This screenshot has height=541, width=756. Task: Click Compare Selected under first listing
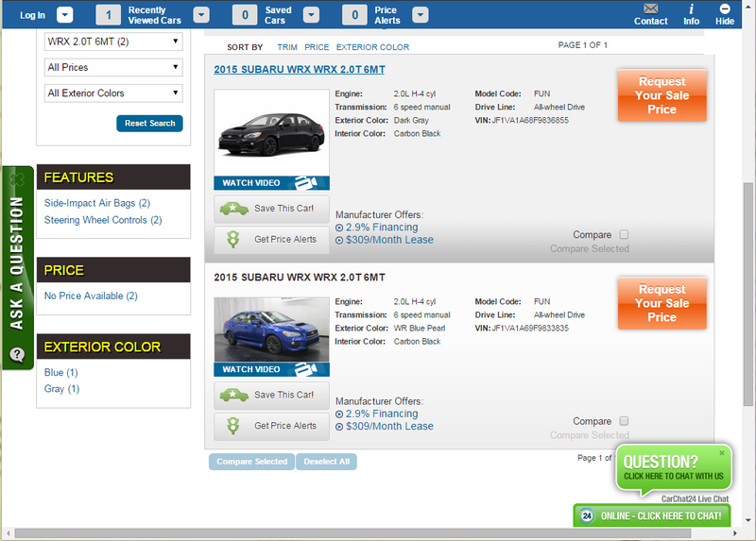point(589,249)
